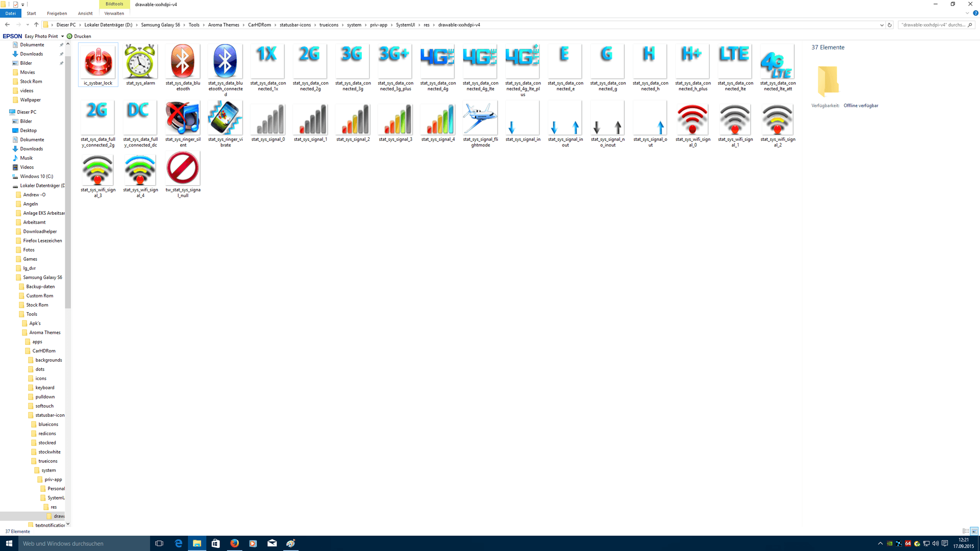Select the ic_sysbar_lock power icon file
Image resolution: width=980 pixels, height=551 pixels.
(98, 65)
